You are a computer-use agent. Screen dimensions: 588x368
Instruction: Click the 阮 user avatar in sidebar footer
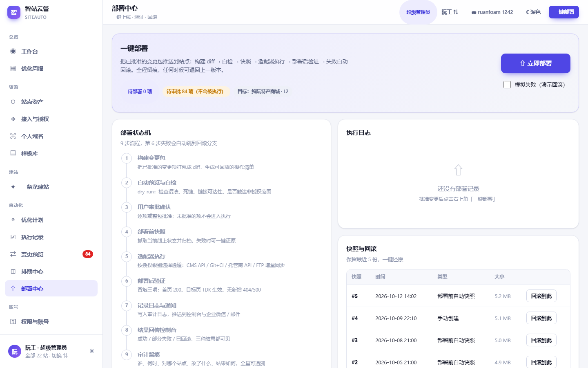point(15,351)
